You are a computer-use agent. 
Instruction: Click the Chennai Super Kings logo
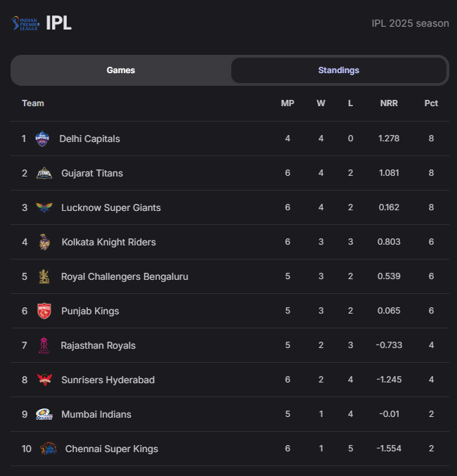pos(48,449)
